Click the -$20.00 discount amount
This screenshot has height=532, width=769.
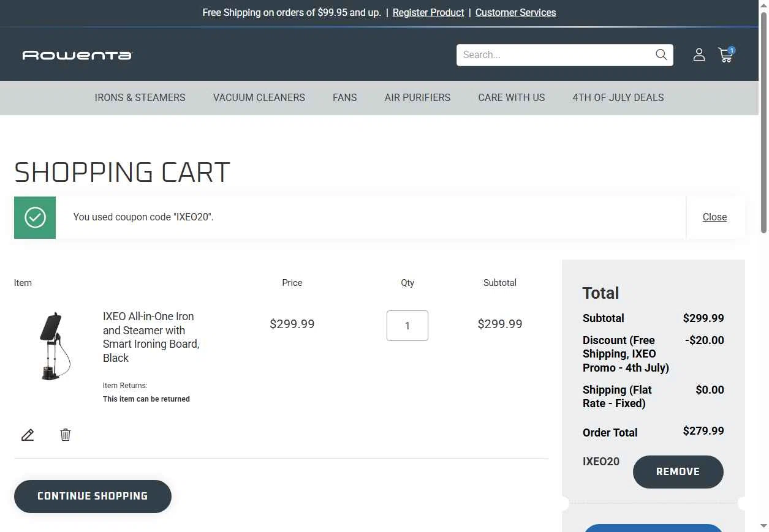coord(705,340)
